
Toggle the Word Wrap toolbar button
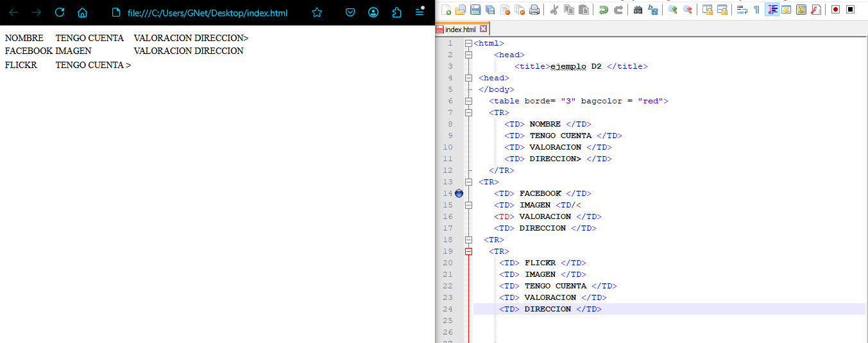[x=742, y=10]
